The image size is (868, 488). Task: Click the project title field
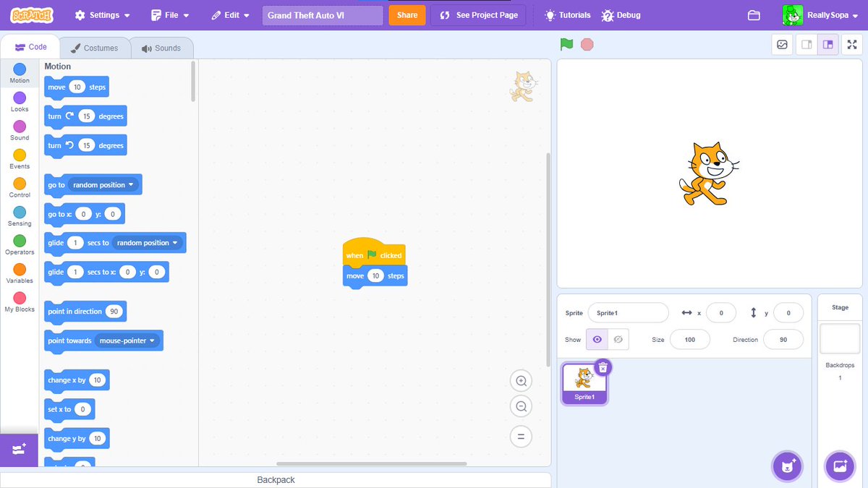pyautogui.click(x=323, y=15)
